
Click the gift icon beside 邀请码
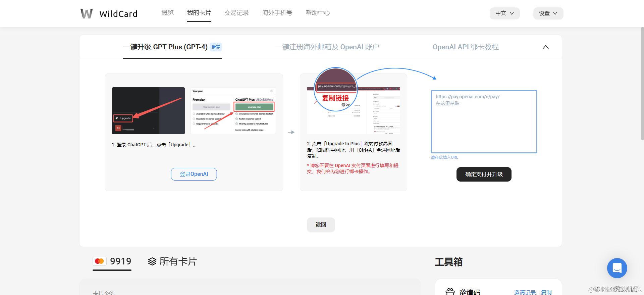pyautogui.click(x=450, y=292)
